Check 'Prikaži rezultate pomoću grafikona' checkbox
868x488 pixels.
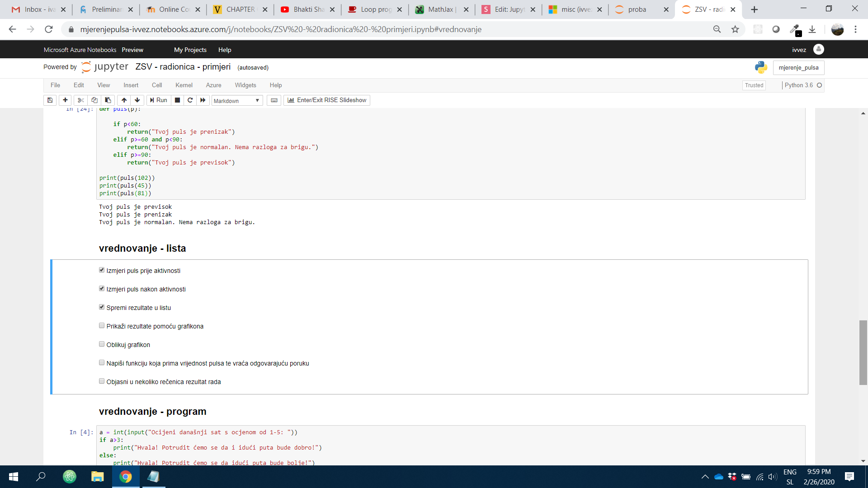[102, 326]
